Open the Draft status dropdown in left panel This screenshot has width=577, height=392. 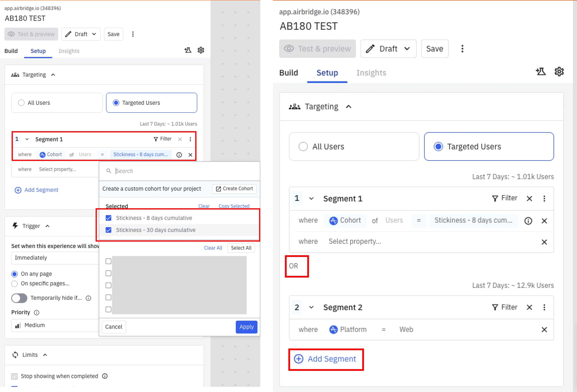click(x=81, y=34)
